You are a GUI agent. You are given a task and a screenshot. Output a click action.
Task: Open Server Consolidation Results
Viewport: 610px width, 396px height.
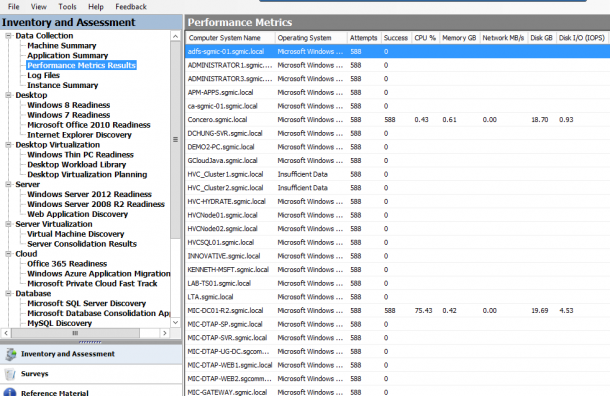[x=82, y=244]
